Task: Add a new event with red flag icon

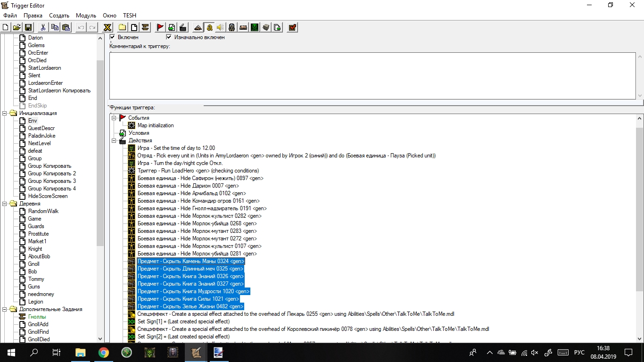Action: point(160,27)
